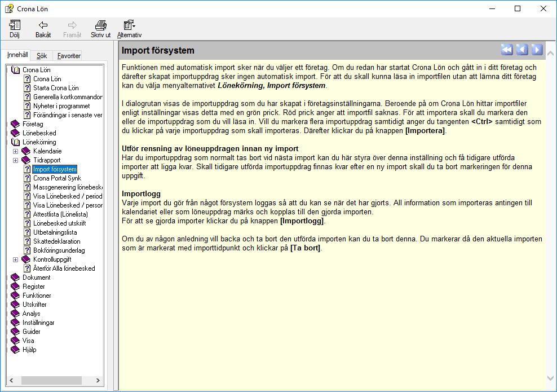Image resolution: width=557 pixels, height=392 pixels.
Task: Expand the Kalendarie tree node
Action: [x=16, y=151]
